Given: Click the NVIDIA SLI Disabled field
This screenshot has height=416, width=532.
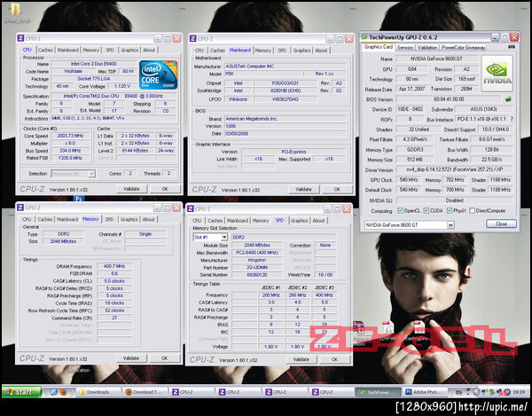Looking at the screenshot, I should pos(455,200).
